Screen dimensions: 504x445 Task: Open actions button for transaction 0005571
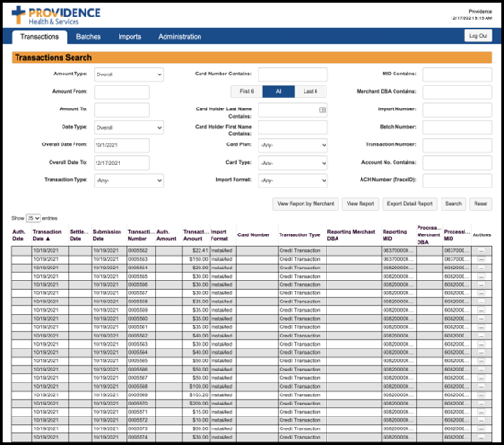481,412
